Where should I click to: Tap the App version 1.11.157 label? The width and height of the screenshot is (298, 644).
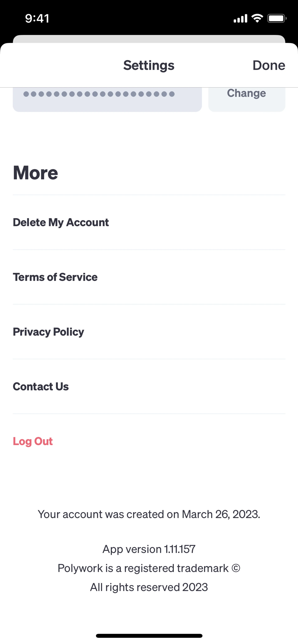click(149, 549)
